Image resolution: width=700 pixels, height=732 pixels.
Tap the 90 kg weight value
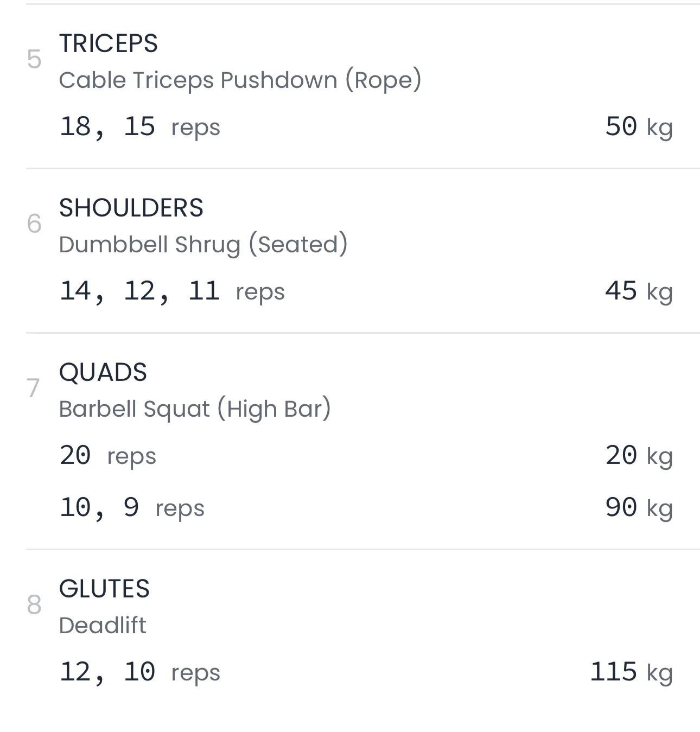point(638,508)
